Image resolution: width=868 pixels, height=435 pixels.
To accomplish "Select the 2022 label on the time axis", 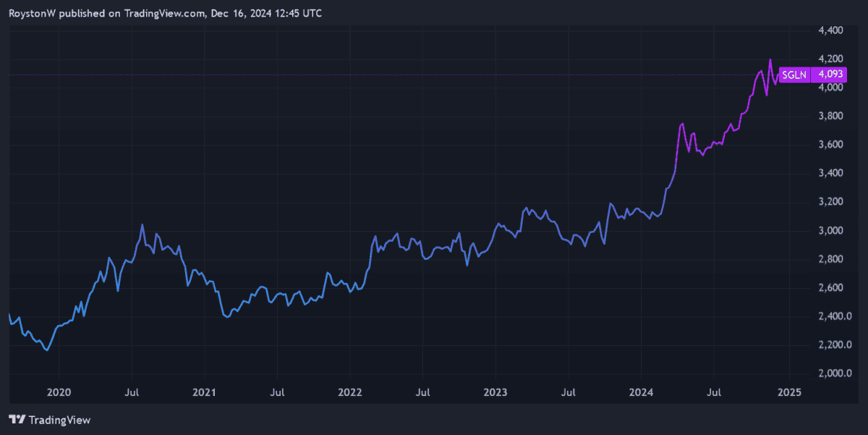I will (x=350, y=392).
